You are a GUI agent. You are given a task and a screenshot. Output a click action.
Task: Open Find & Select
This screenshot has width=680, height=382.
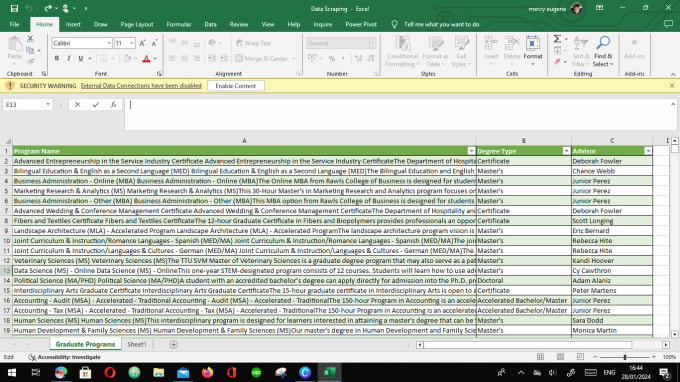pos(603,51)
